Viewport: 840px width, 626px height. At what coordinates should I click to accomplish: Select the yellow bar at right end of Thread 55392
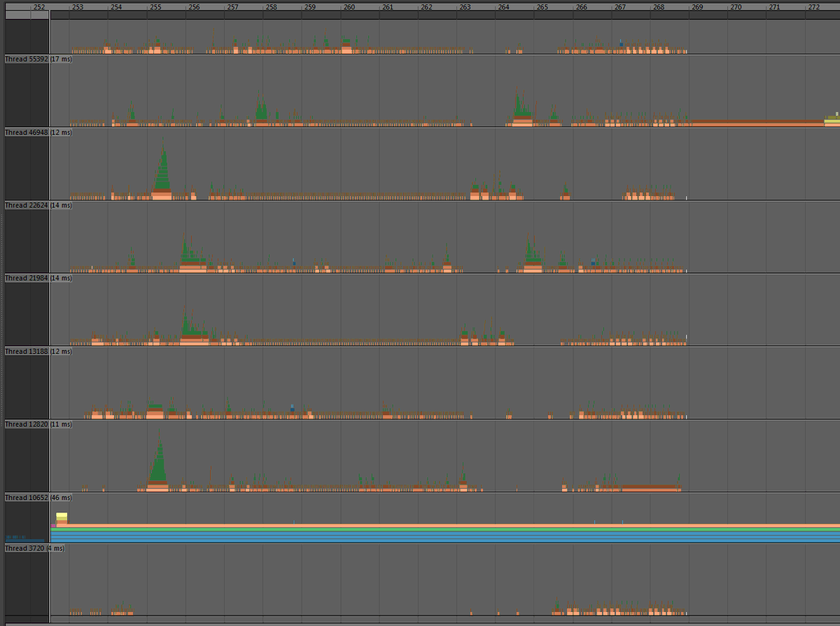(x=832, y=121)
